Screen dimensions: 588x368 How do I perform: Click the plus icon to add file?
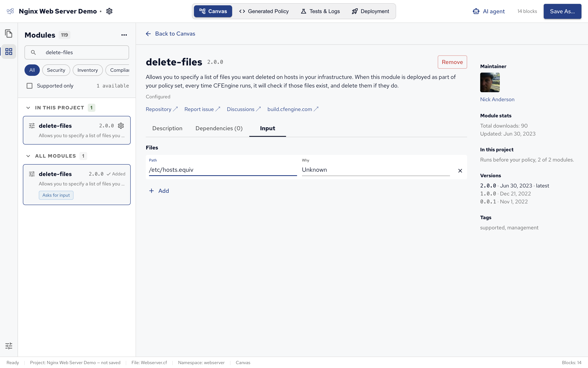tap(151, 191)
